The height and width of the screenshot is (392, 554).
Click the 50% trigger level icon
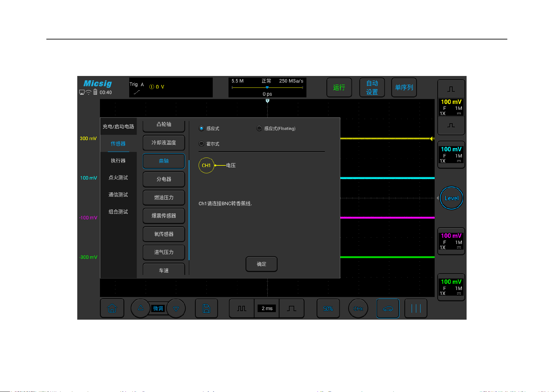click(328, 308)
